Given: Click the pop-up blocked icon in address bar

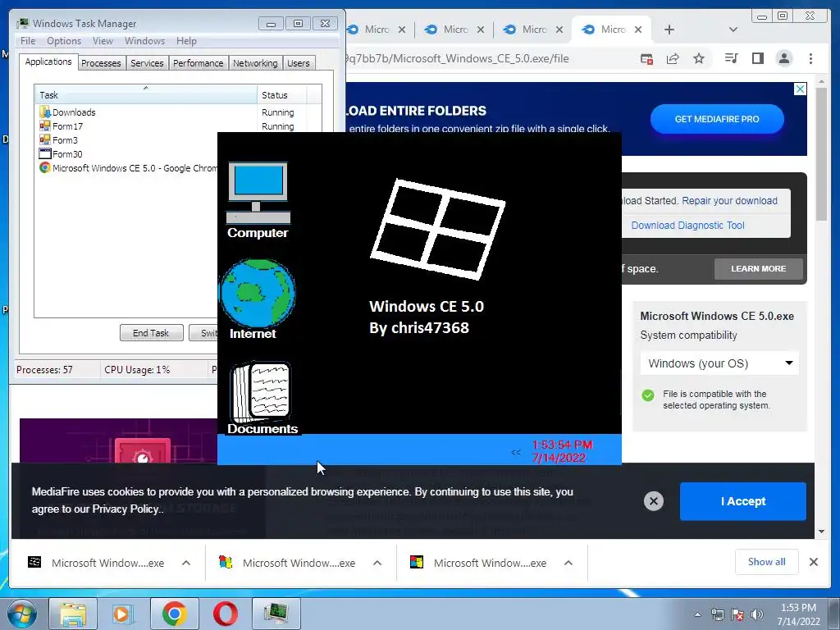Looking at the screenshot, I should pyautogui.click(x=646, y=58).
